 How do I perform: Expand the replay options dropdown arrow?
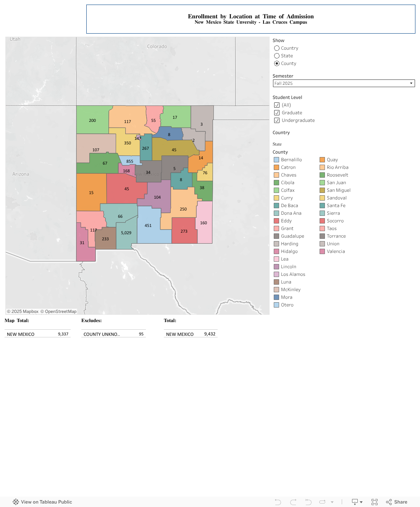pos(332,502)
